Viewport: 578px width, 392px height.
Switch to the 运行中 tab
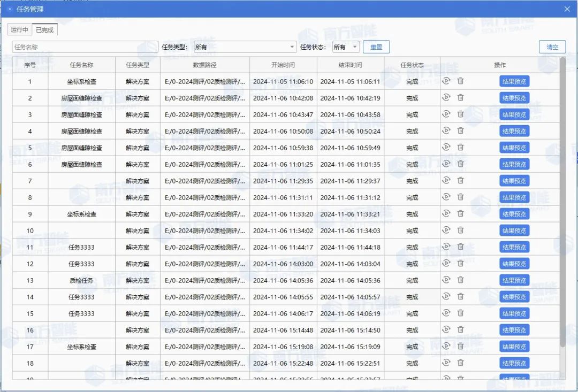tap(20, 29)
